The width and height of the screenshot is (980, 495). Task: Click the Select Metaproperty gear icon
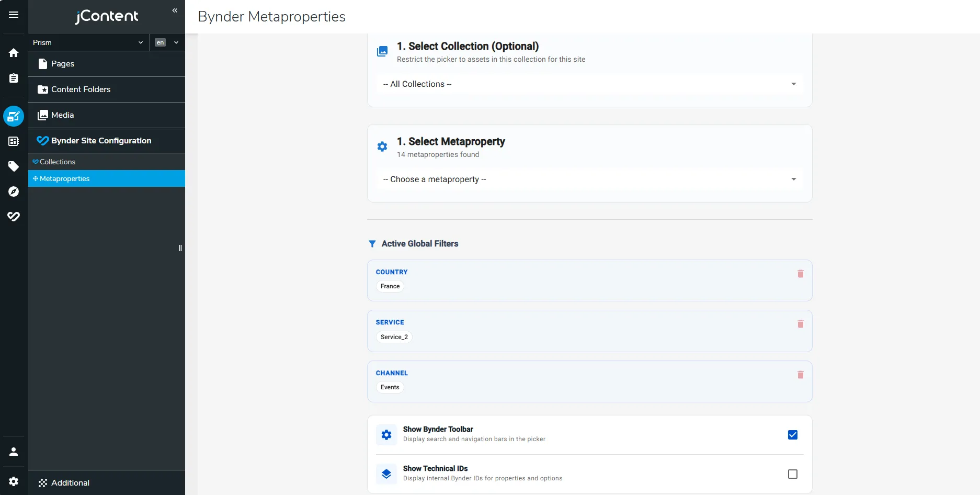click(382, 147)
